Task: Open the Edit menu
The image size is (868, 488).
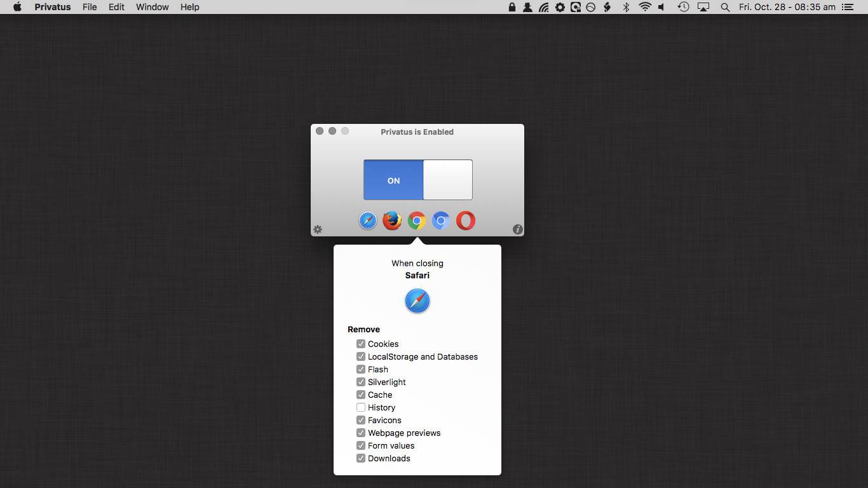Action: (116, 7)
